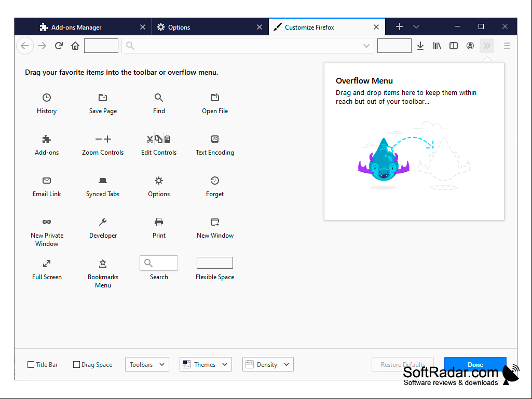Open the hamburger application menu
Viewport: 532px width, 399px height.
click(x=507, y=46)
